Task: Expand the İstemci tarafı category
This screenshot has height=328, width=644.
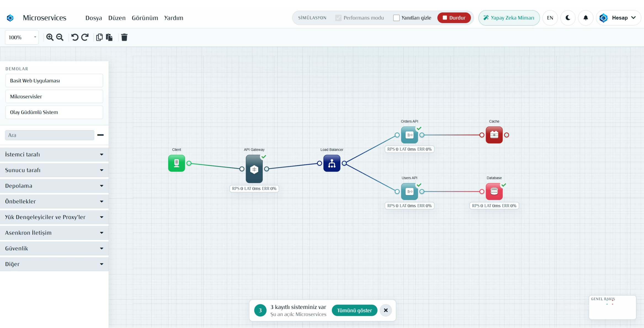Action: click(54, 154)
